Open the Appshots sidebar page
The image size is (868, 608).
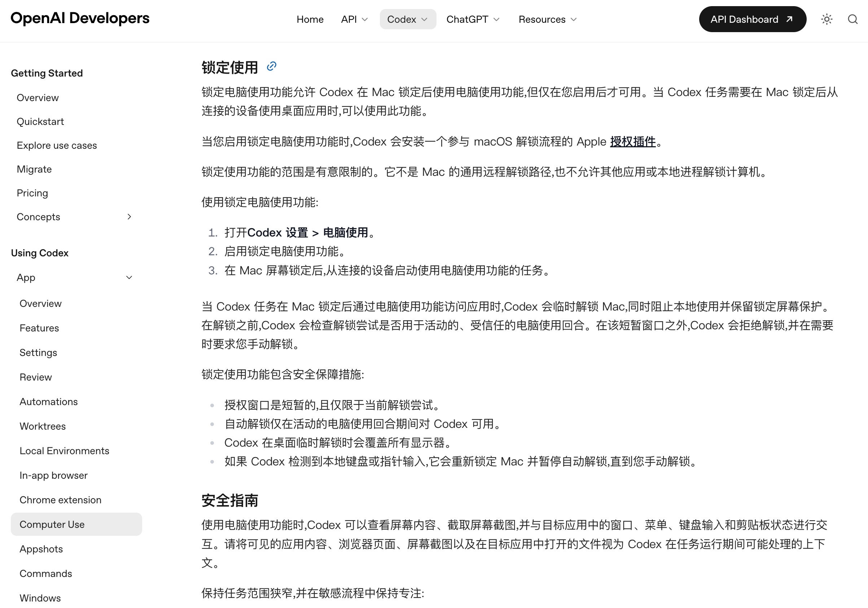(41, 549)
